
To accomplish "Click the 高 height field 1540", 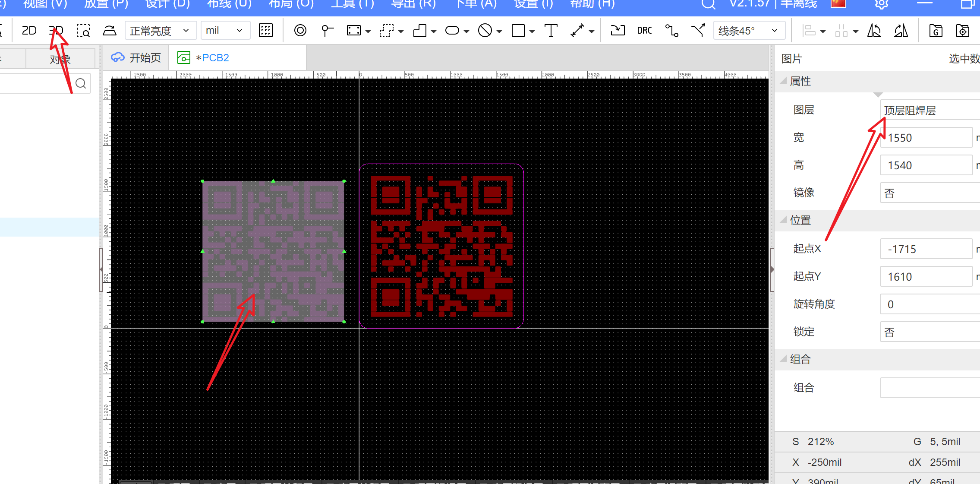I will 926,165.
